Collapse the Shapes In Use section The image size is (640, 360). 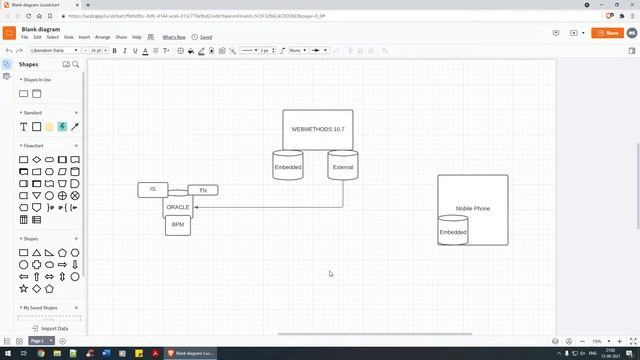click(x=35, y=80)
